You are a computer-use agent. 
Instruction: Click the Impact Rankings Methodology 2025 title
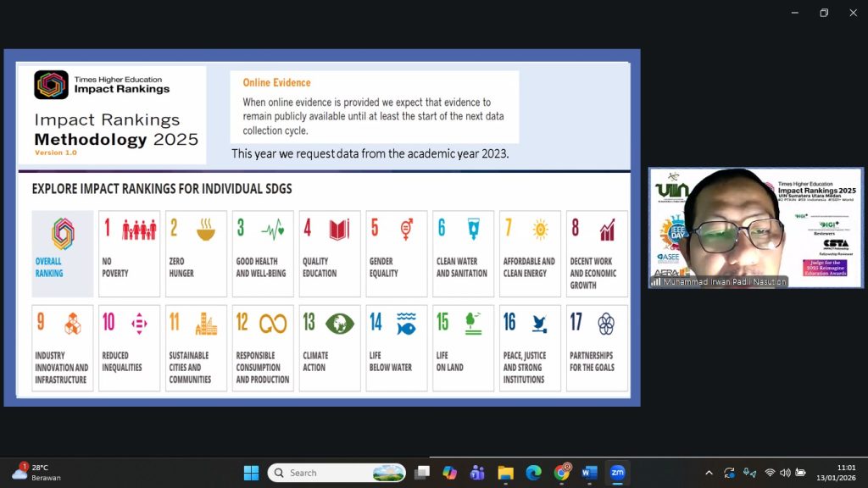116,130
